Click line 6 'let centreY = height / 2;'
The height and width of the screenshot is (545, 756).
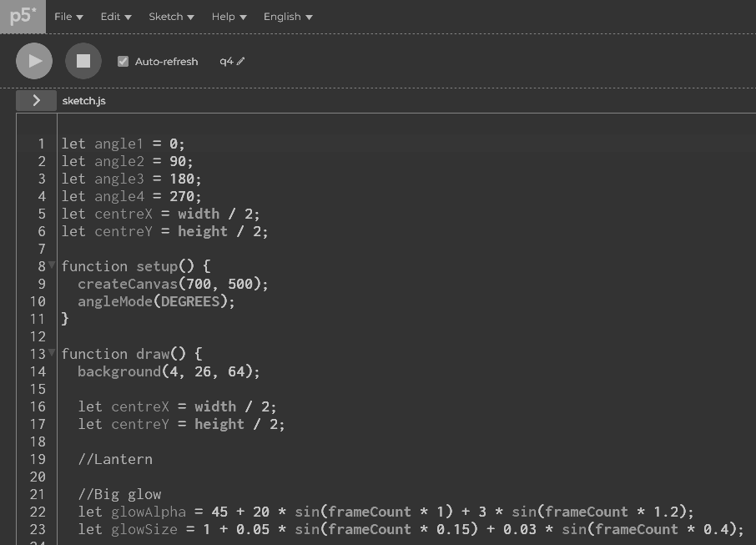pyautogui.click(x=164, y=231)
